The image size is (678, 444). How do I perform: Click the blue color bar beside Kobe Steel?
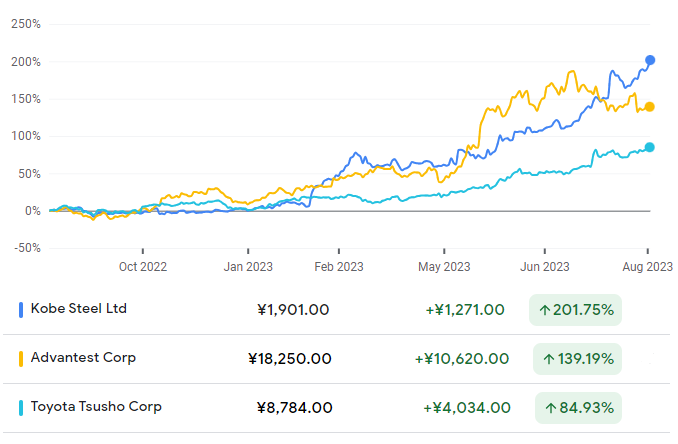coord(21,309)
